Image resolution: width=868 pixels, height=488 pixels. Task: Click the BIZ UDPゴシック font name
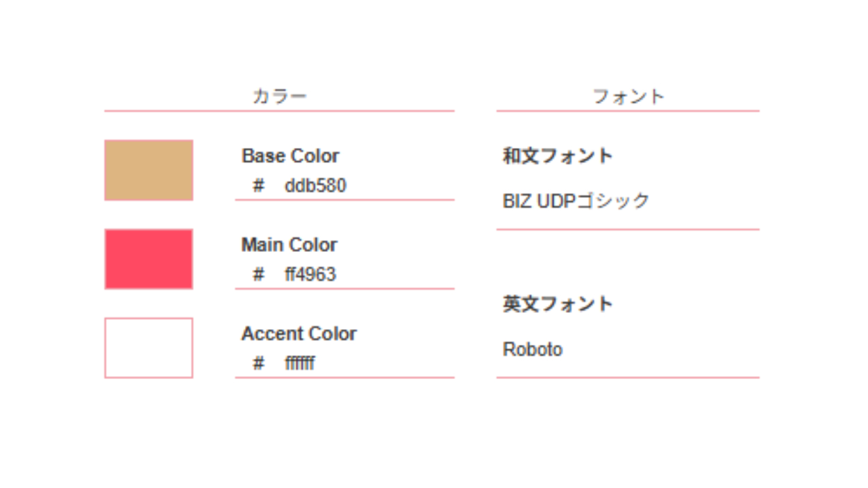(x=576, y=201)
